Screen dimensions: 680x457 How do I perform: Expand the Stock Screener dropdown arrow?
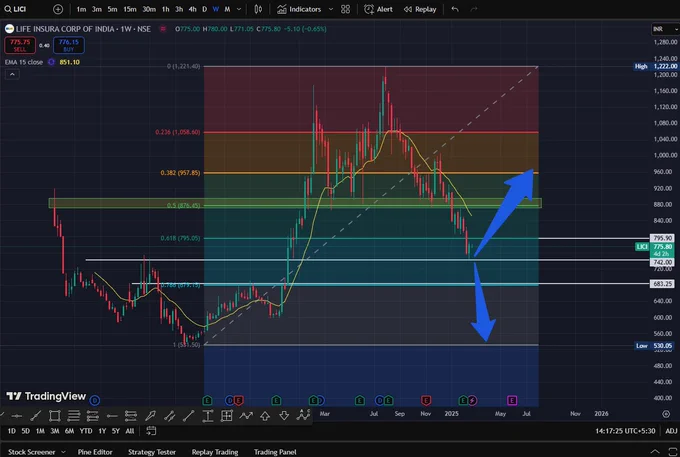coord(63,452)
